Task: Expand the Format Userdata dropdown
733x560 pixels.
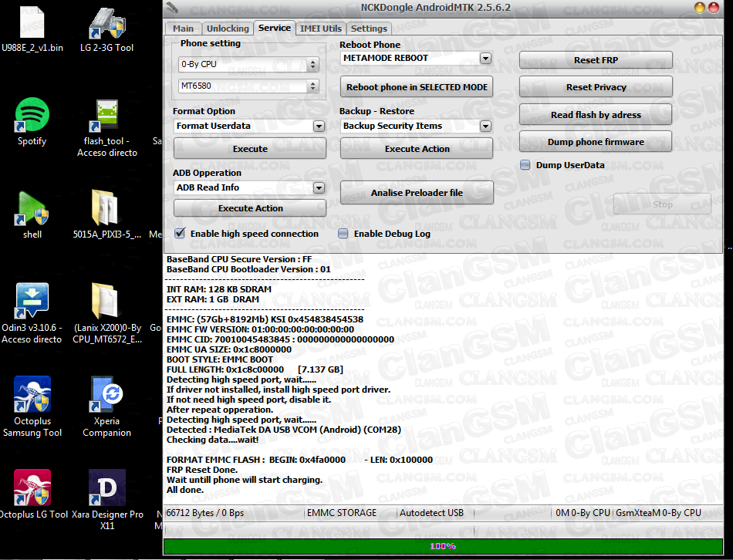Action: click(319, 126)
